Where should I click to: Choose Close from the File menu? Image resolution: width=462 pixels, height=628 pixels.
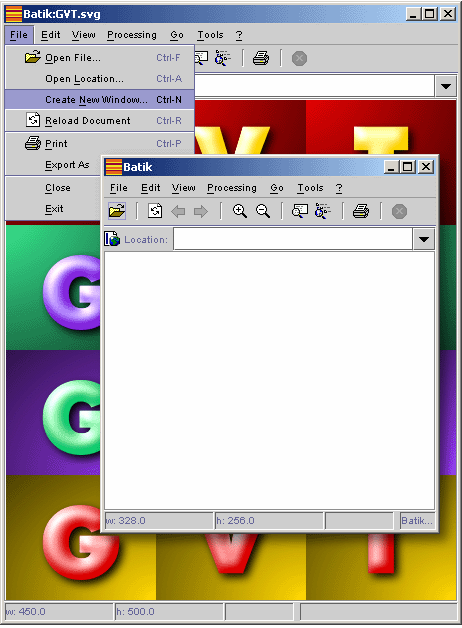pos(53,187)
